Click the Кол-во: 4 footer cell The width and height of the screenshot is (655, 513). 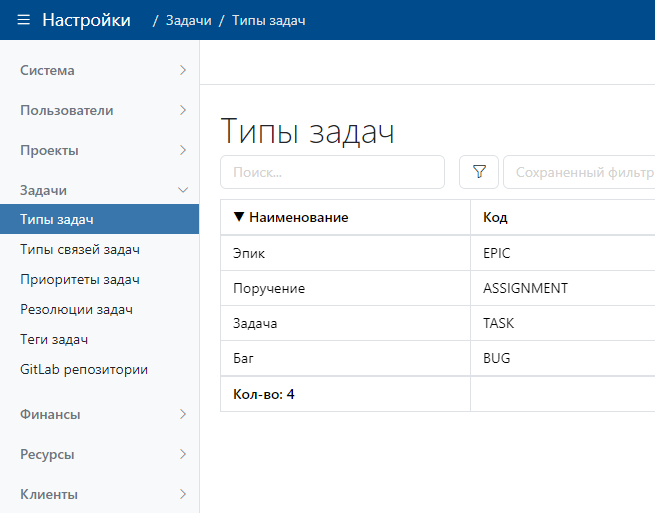[345, 394]
